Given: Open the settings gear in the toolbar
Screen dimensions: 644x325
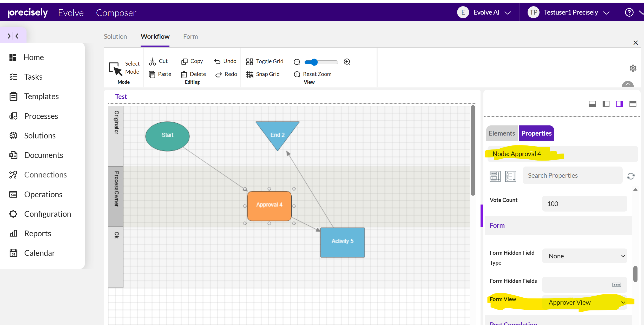Looking at the screenshot, I should (633, 68).
